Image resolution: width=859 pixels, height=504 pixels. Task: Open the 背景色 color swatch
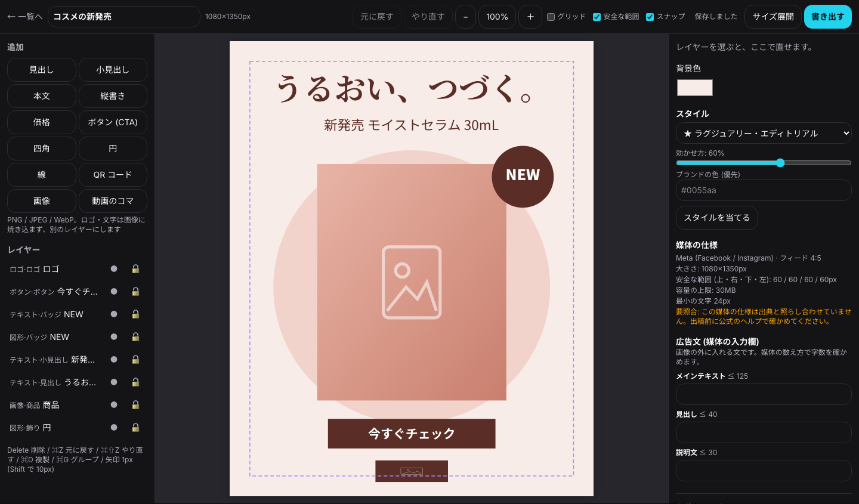pyautogui.click(x=695, y=88)
